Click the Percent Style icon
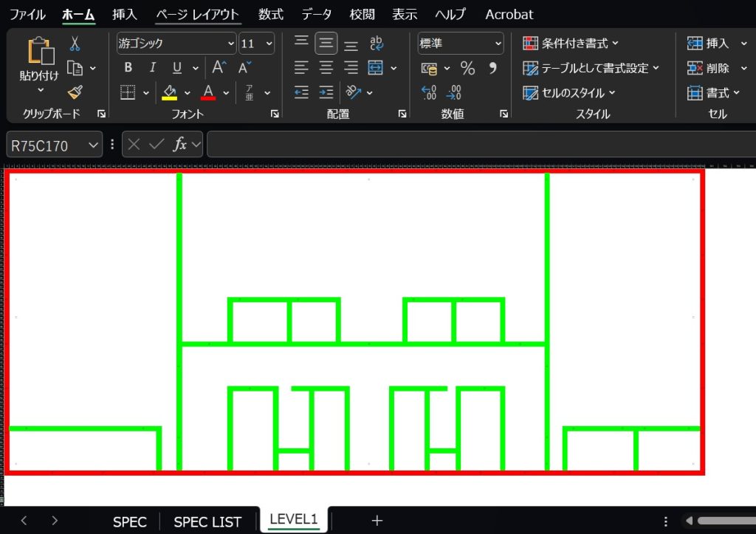The height and width of the screenshot is (534, 756). (x=468, y=69)
